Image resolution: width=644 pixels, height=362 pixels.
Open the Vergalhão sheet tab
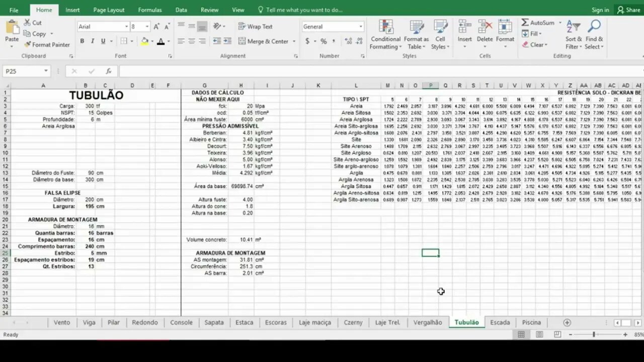[428, 322]
